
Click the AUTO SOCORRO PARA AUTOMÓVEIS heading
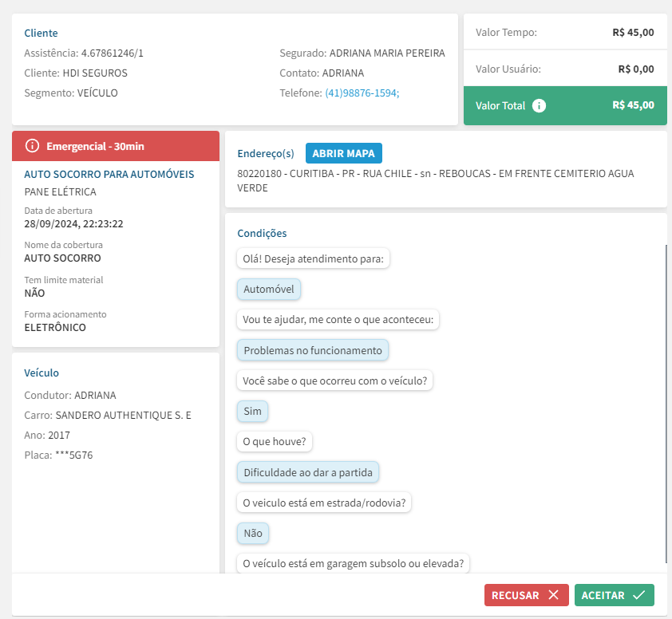[x=109, y=174]
